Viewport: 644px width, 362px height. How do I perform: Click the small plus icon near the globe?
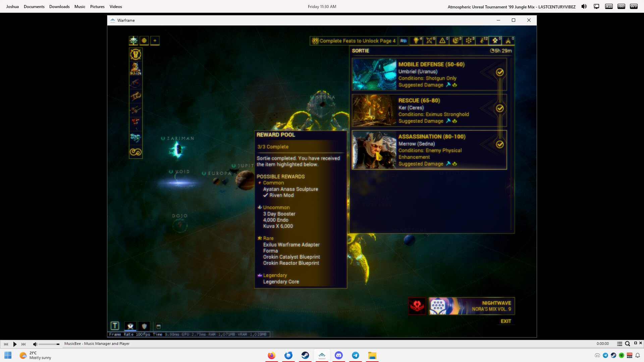point(155,41)
